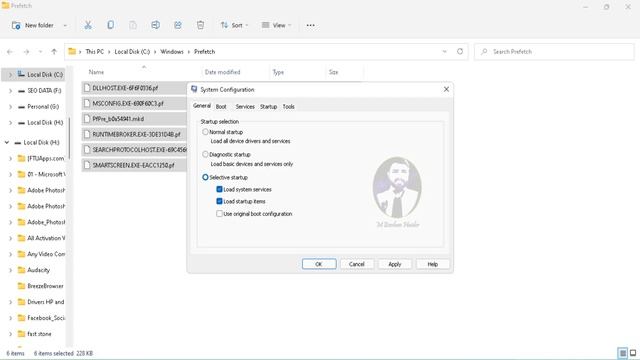The width and height of the screenshot is (640, 360).
Task: Click the New folder button
Action: (x=33, y=25)
